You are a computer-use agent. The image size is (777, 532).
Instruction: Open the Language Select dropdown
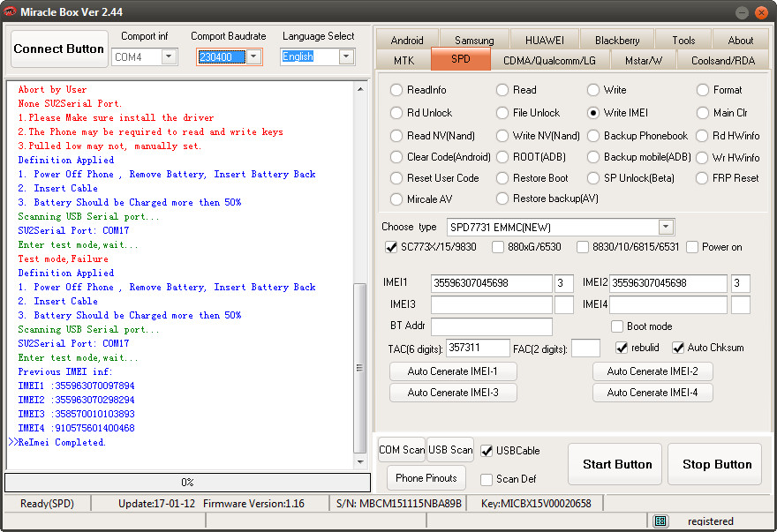point(346,56)
